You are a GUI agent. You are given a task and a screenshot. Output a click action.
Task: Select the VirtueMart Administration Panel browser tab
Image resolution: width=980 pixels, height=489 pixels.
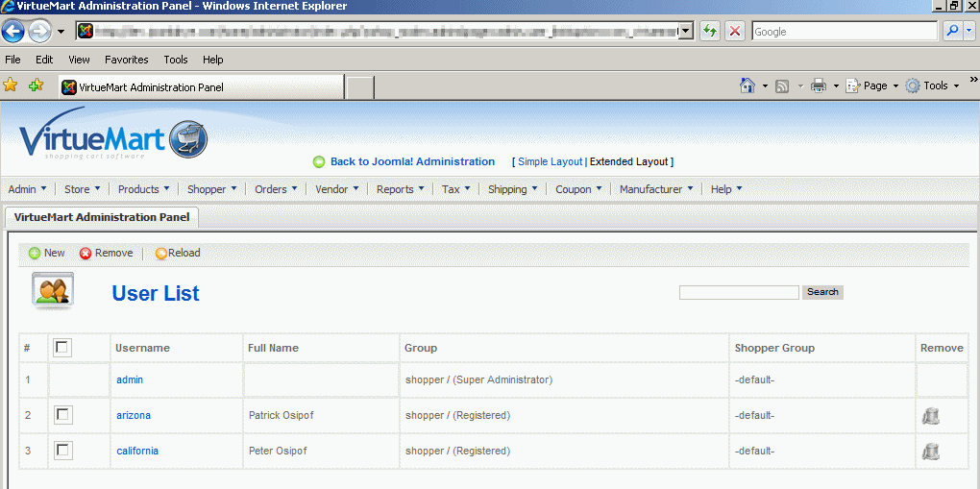201,86
